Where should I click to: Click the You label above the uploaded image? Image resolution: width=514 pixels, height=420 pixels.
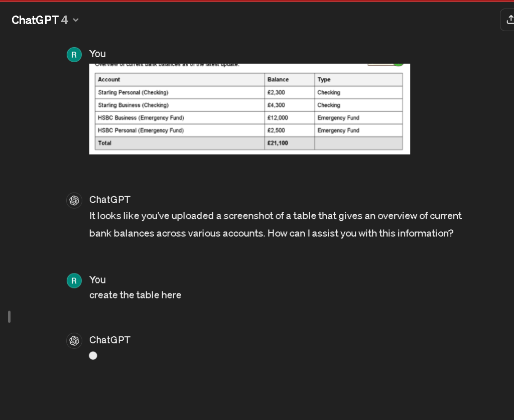[x=97, y=54]
